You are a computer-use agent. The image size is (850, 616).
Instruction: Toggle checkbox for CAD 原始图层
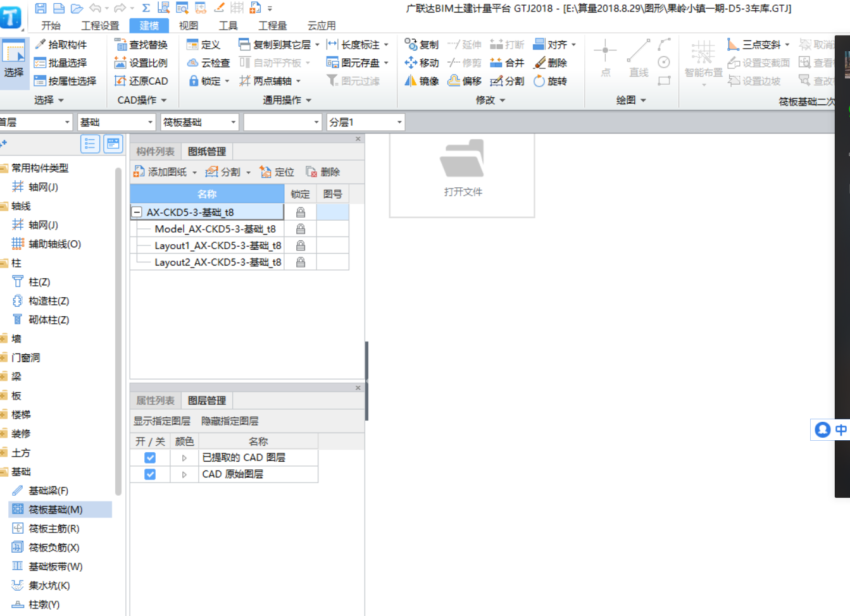tap(150, 474)
